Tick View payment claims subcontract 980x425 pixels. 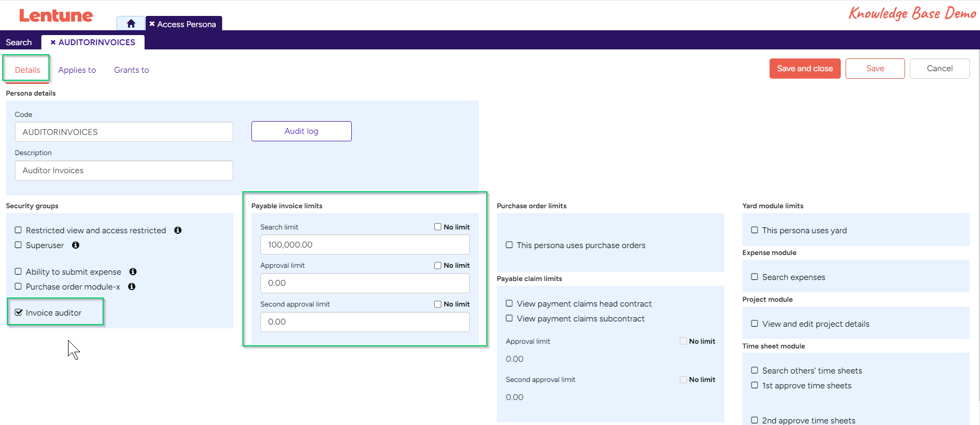click(x=509, y=318)
